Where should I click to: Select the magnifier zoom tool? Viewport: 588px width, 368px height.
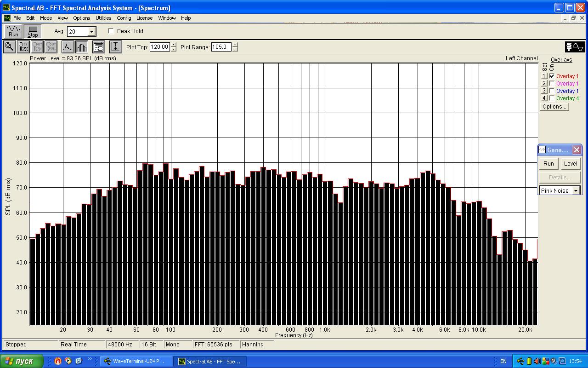[x=9, y=46]
